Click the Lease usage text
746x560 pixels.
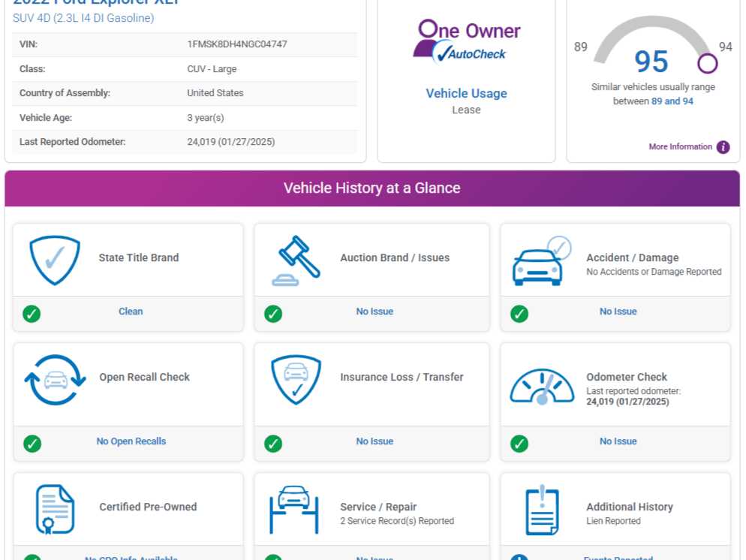click(x=466, y=110)
